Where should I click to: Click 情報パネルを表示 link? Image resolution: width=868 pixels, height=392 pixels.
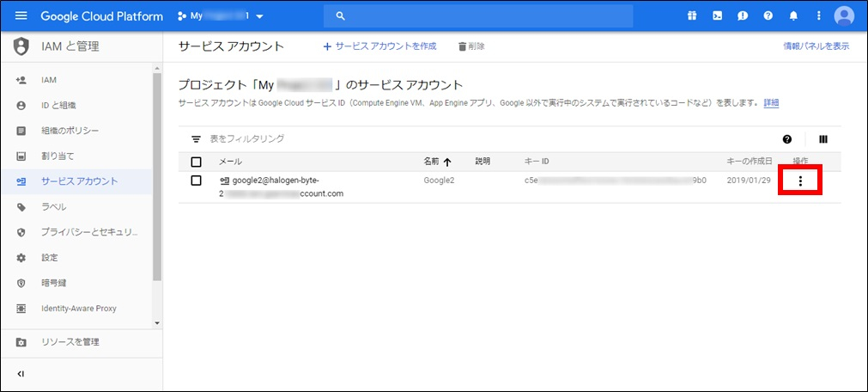[816, 46]
